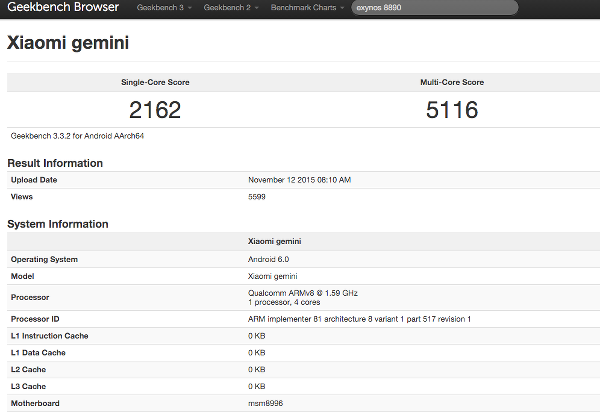
Task: Open the Geekbench 2 dropdown menu
Action: 231,7
